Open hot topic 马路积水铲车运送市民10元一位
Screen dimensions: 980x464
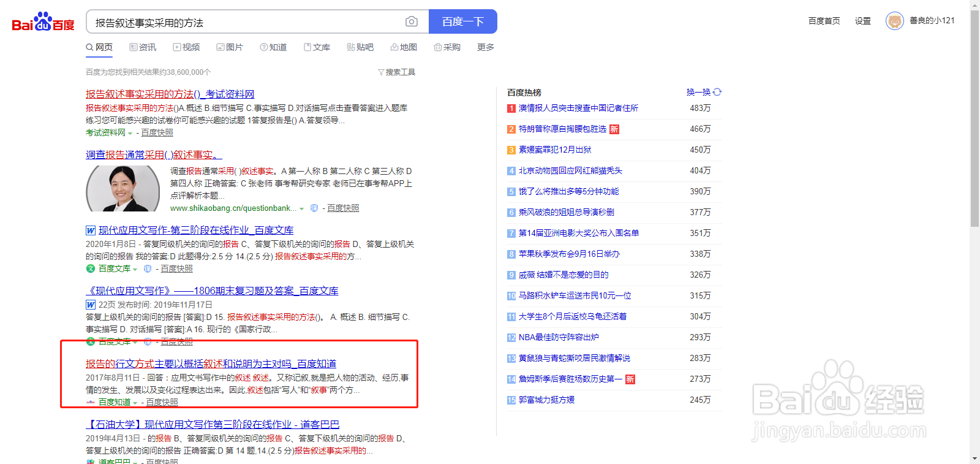click(x=575, y=295)
